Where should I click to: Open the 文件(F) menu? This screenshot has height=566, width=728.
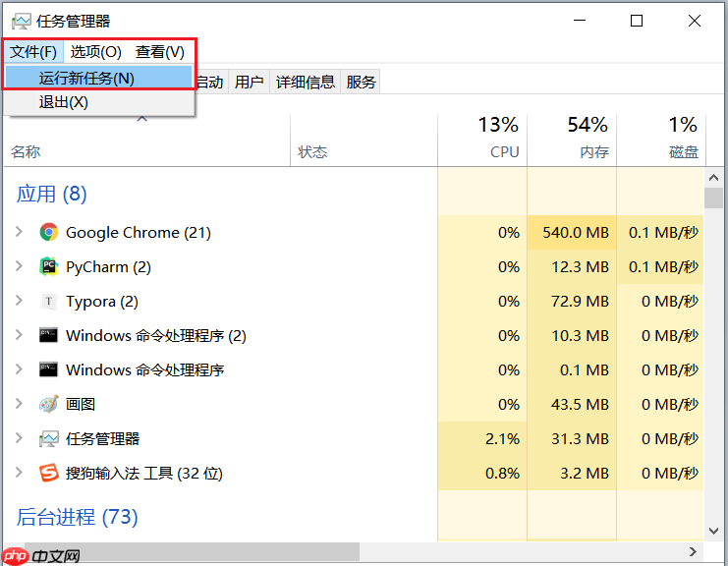[x=33, y=52]
